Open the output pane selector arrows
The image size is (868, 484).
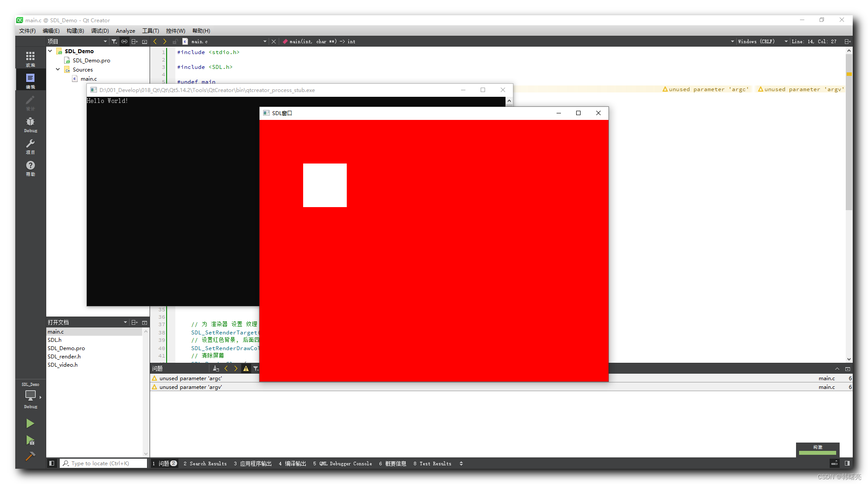[x=461, y=464]
